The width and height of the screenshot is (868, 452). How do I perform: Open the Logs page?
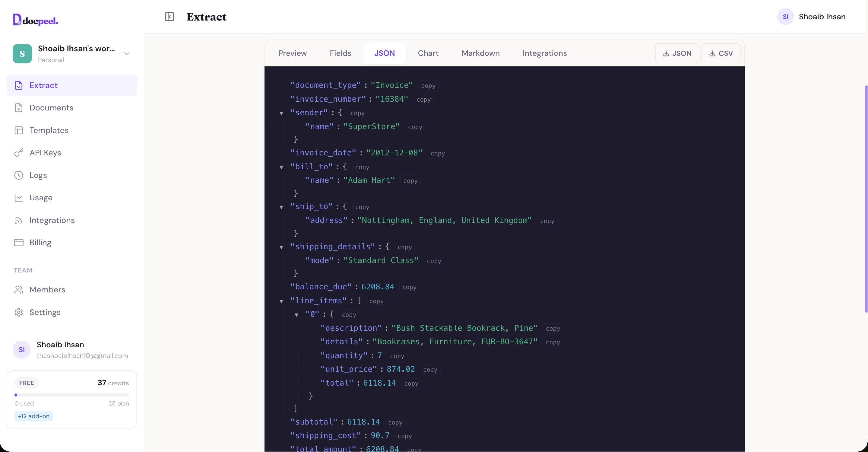point(72,175)
